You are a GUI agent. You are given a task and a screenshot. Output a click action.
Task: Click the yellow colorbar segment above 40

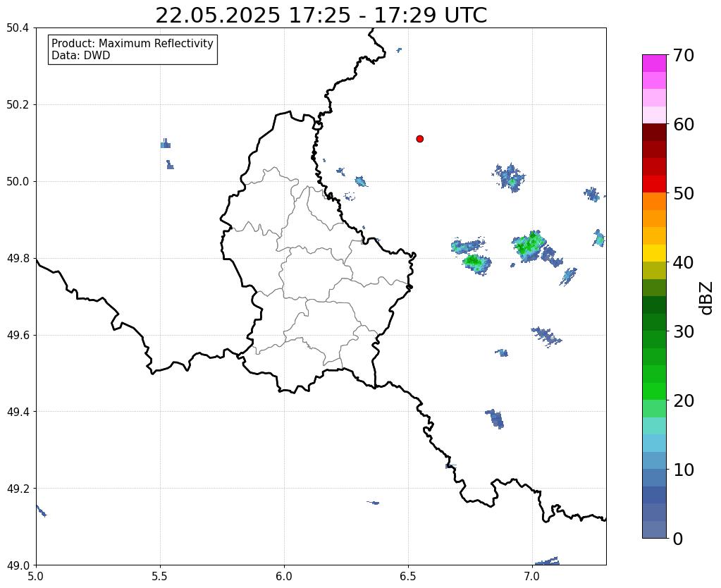coord(654,253)
